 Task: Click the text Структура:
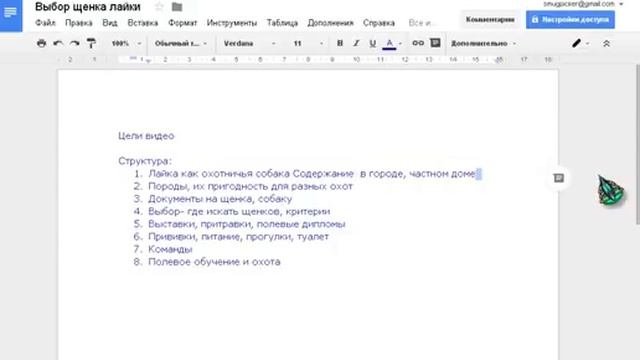pos(145,161)
